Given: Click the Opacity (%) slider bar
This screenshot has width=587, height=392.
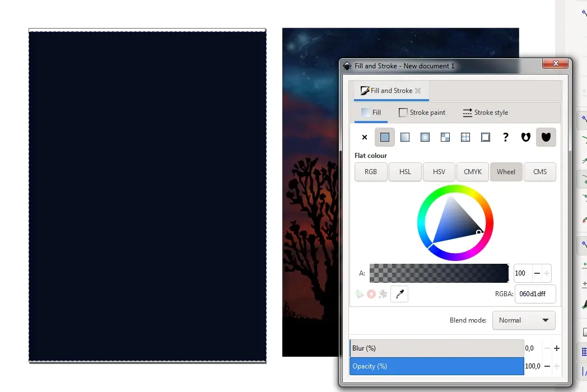Looking at the screenshot, I should (437, 366).
